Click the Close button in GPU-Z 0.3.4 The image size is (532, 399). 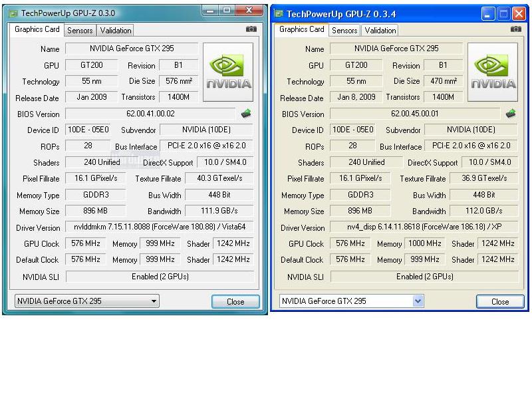500,302
